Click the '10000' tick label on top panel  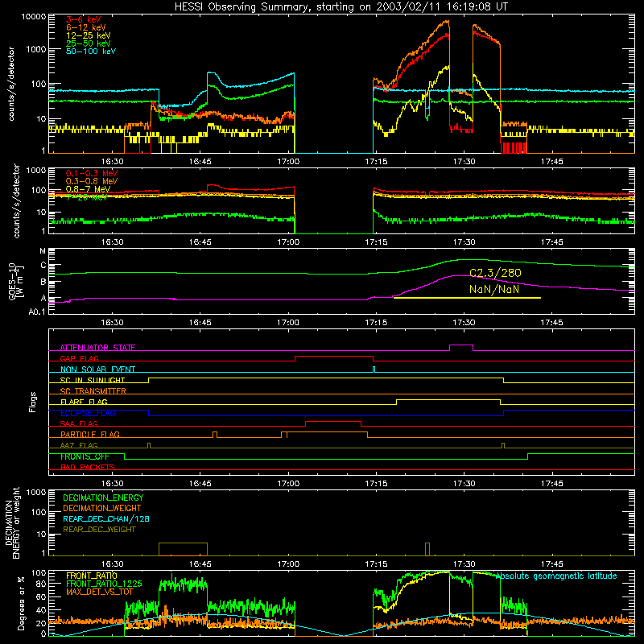point(34,16)
